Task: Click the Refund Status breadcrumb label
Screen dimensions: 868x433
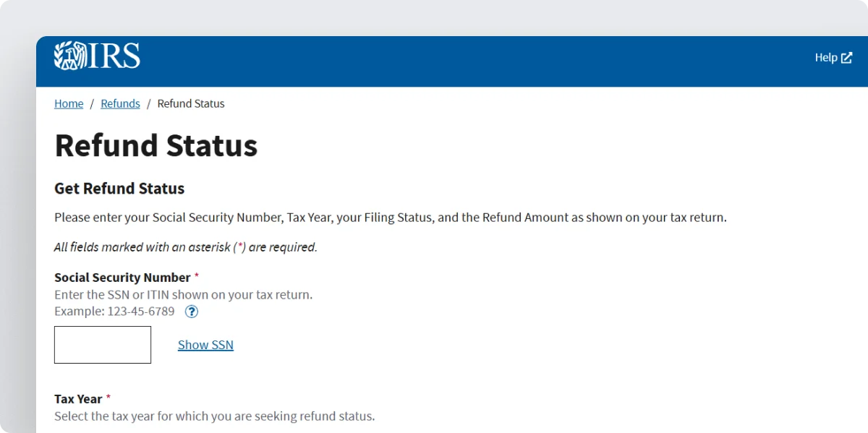Action: (190, 103)
